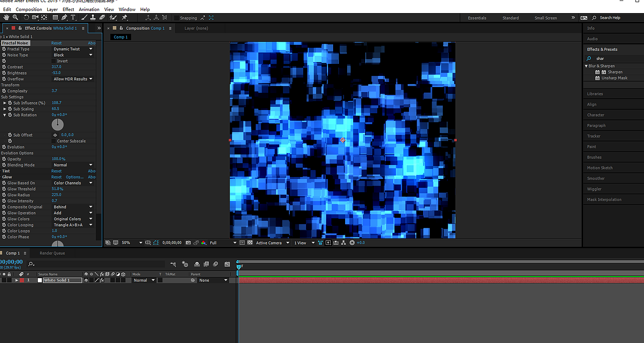Screen dimensions: 644x343
Task: Open the Animation menu
Action: (x=89, y=9)
